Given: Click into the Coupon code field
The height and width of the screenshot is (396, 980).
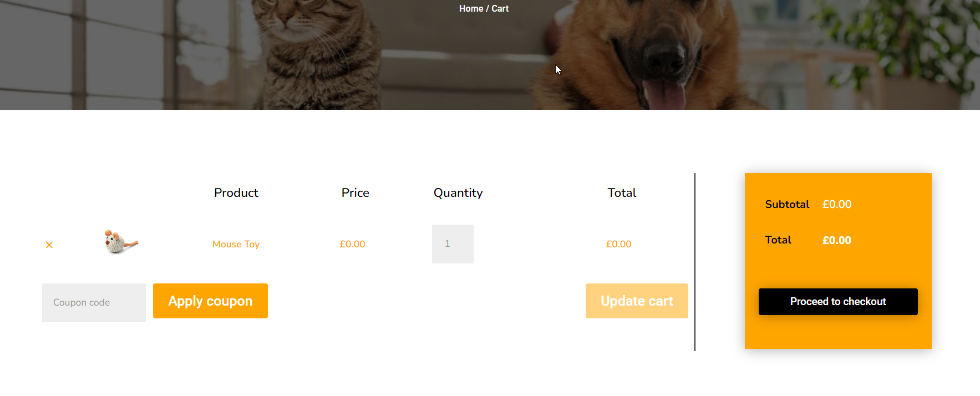Looking at the screenshot, I should pos(94,302).
